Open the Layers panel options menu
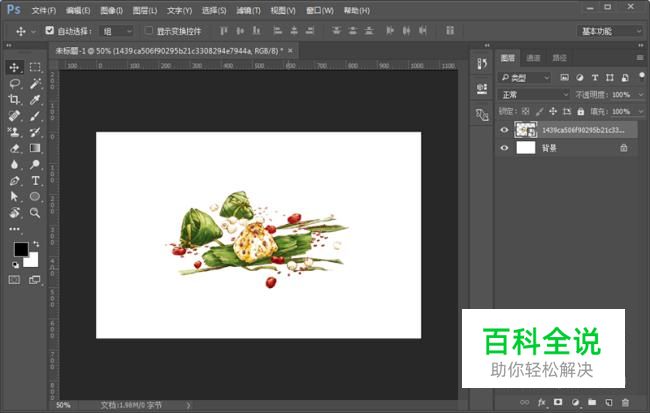 coord(640,58)
